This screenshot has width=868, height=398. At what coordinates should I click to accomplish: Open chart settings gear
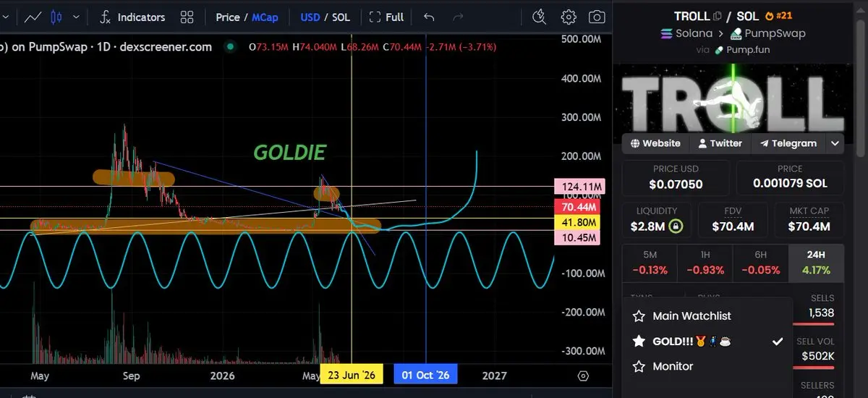(569, 17)
